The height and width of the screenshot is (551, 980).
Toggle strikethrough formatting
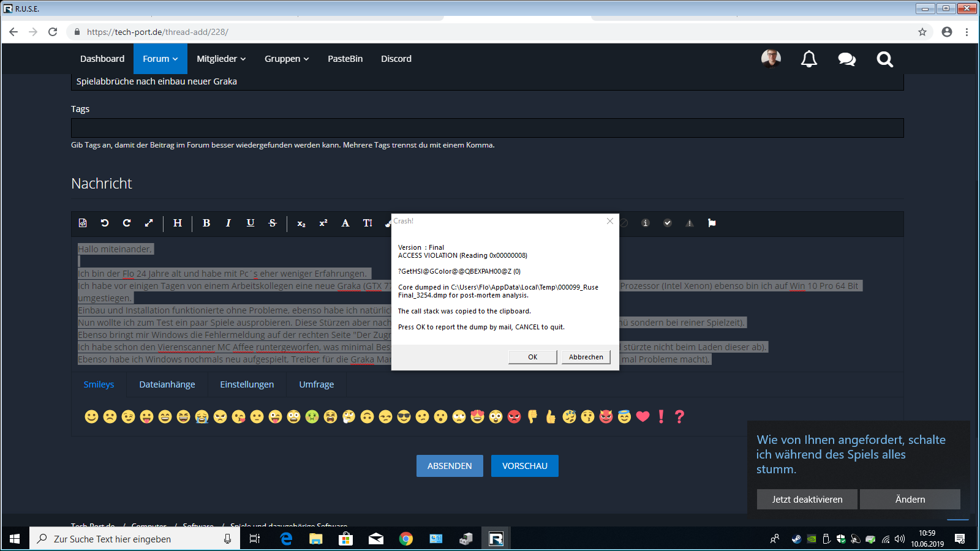point(273,223)
